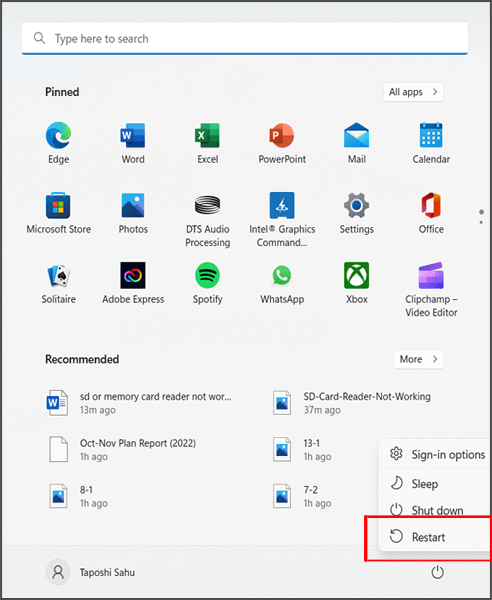Launch Intel Graphics Command Center
The height and width of the screenshot is (600, 492).
[282, 220]
